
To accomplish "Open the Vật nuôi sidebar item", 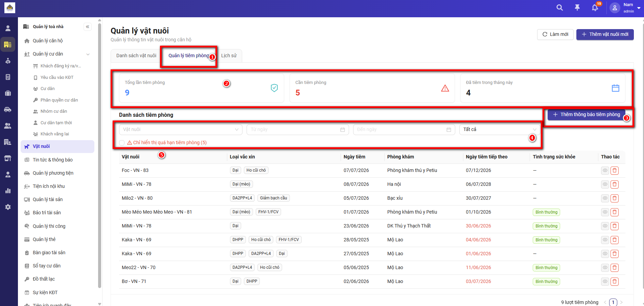I will pyautogui.click(x=57, y=147).
